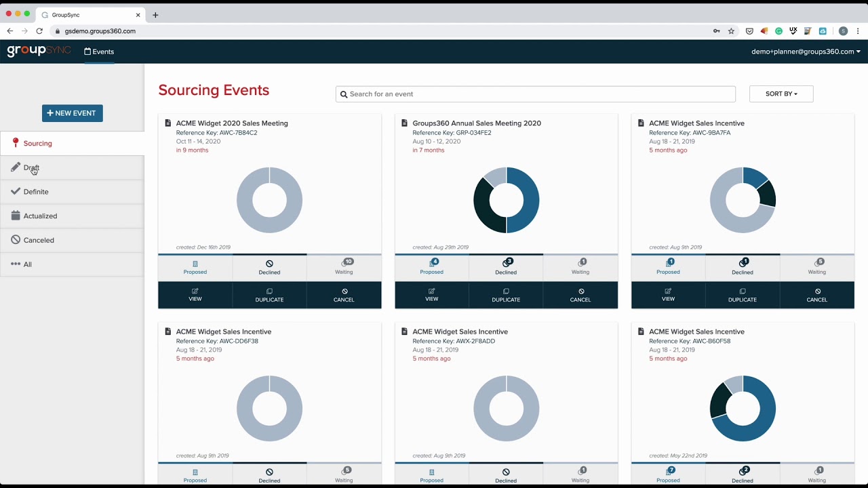View event with key AWC-9BA7FA
Image resolution: width=868 pixels, height=488 pixels.
pyautogui.click(x=669, y=295)
